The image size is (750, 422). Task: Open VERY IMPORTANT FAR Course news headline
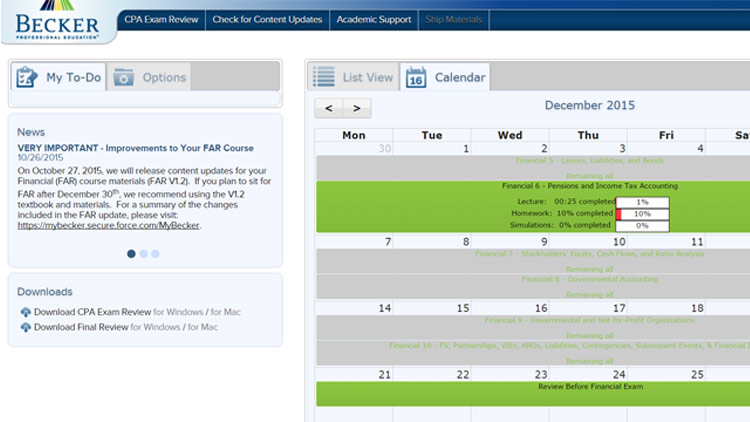[x=135, y=148]
